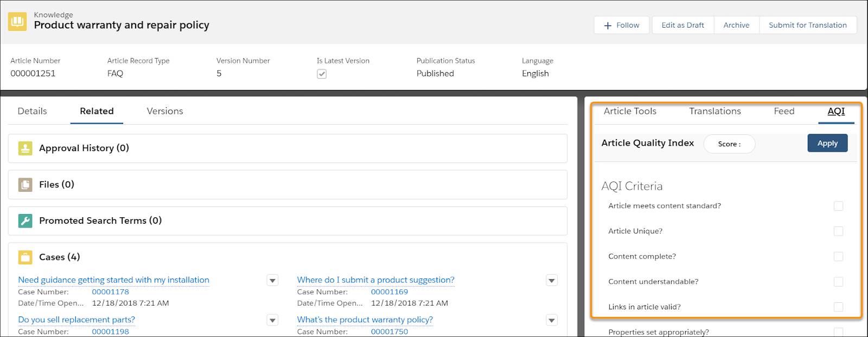Click the Cases briefcase icon
Screen dimensions: 868x337
25,257
